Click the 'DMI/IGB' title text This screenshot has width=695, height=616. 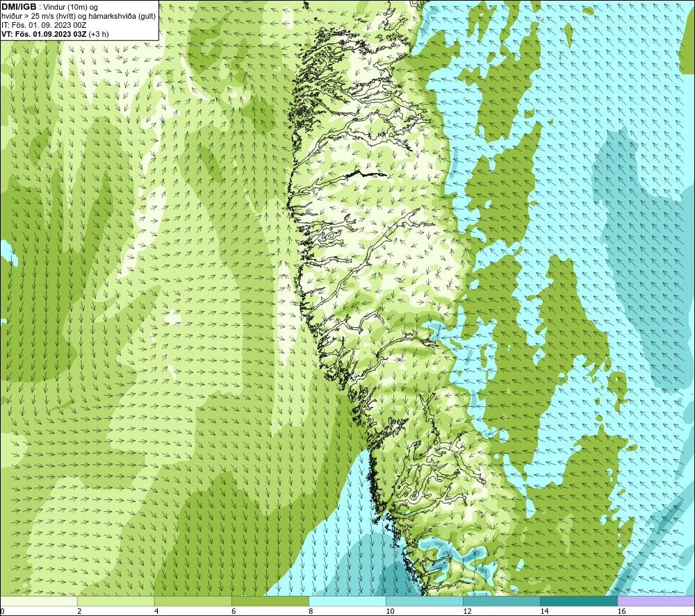(x=19, y=7)
